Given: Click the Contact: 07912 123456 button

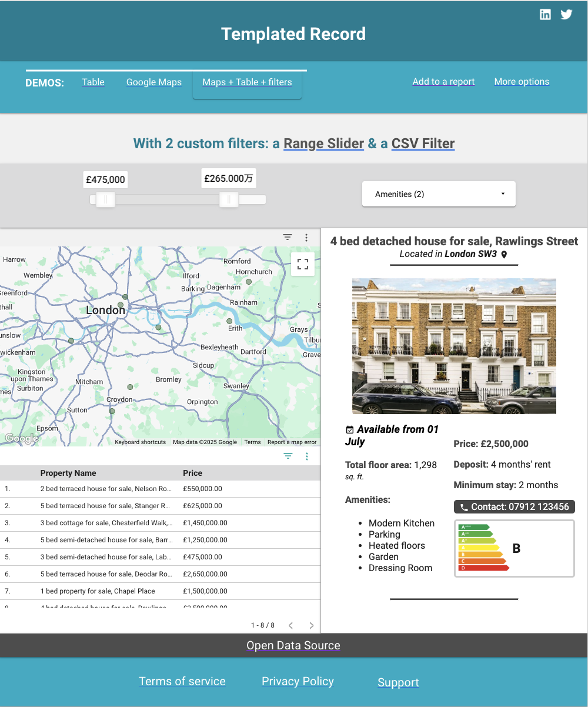Looking at the screenshot, I should 514,506.
